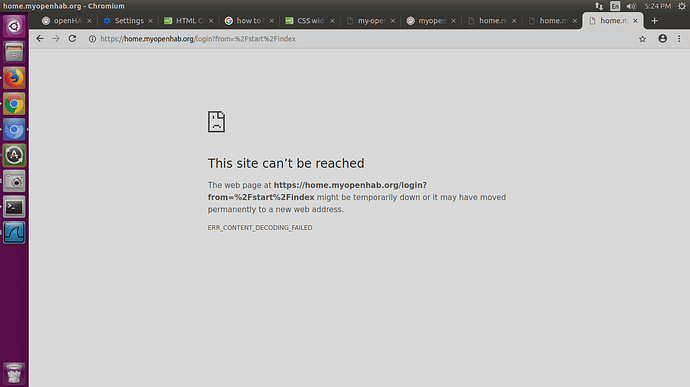Bookmark this page with the star icon
This screenshot has height=387, width=690.
click(642, 39)
